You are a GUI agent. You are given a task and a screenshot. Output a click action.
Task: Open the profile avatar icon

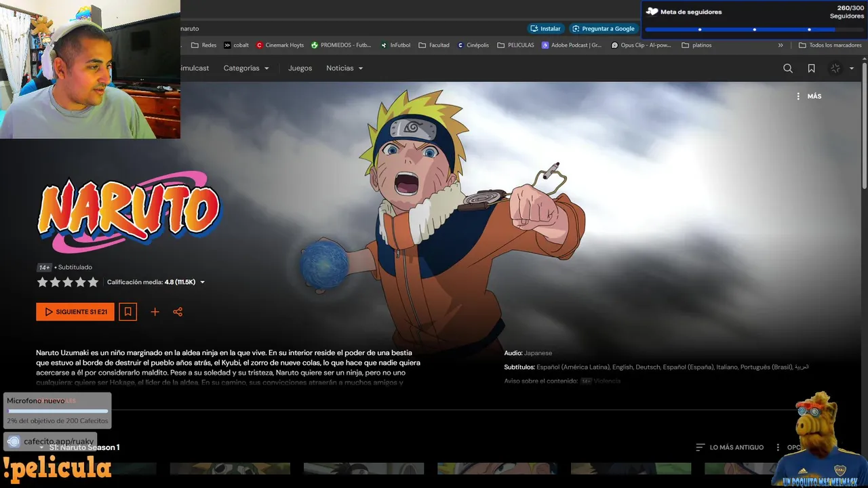[835, 68]
